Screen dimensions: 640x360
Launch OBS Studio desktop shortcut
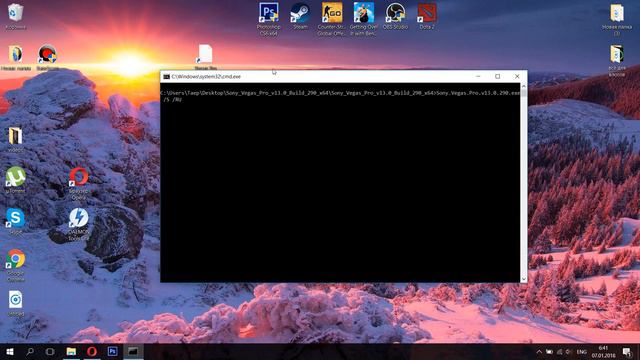(395, 16)
